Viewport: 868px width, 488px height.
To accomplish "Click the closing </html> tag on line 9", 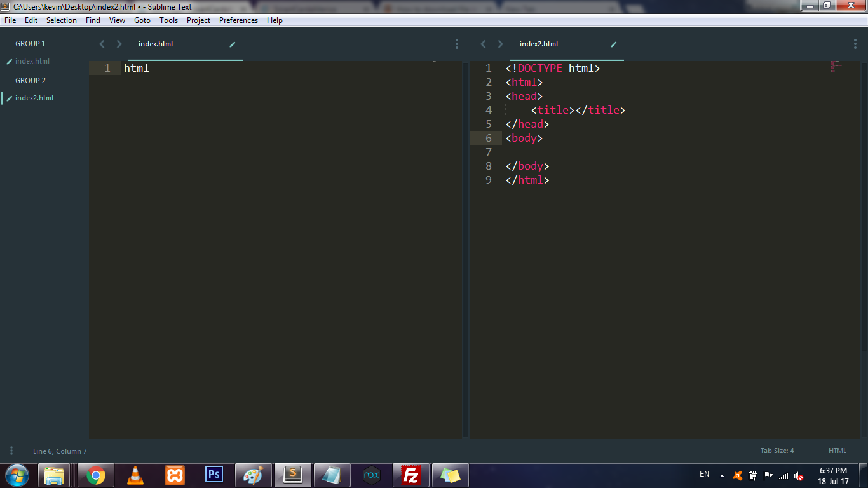I will pyautogui.click(x=527, y=180).
